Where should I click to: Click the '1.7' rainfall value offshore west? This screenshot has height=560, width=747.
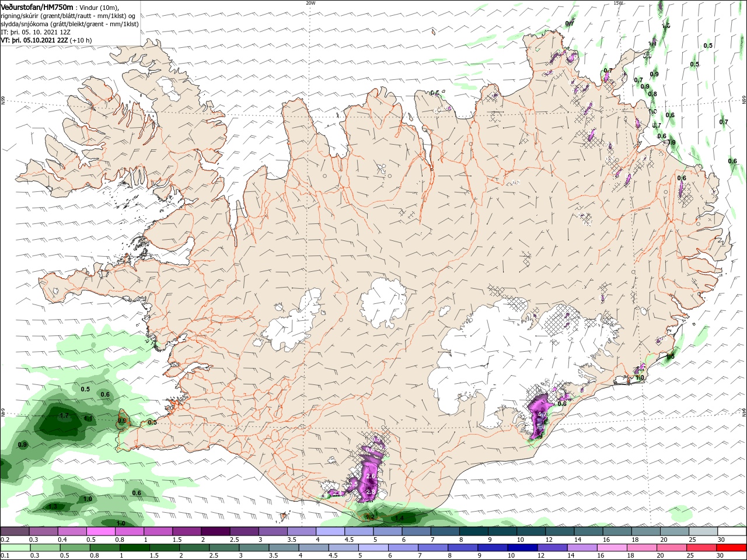(x=65, y=416)
